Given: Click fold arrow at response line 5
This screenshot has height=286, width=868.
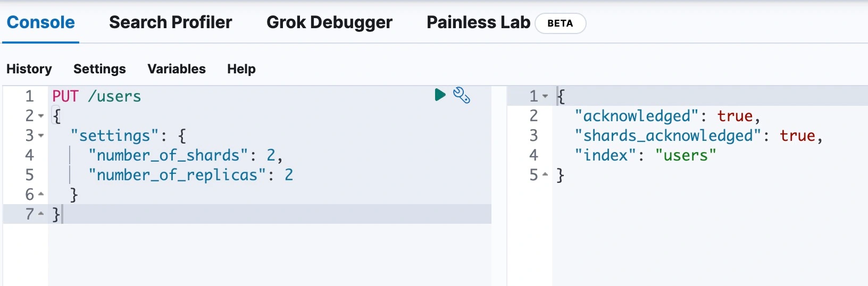Looking at the screenshot, I should [545, 175].
